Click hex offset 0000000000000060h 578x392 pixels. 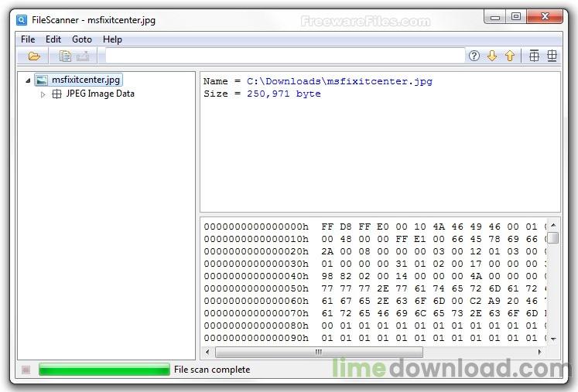(x=256, y=301)
